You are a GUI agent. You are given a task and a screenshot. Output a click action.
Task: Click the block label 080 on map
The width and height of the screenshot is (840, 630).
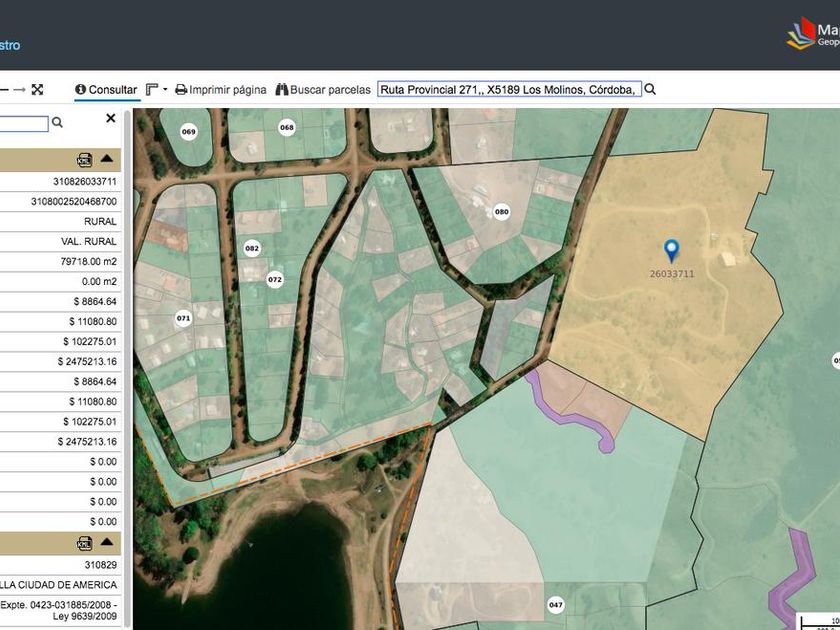[x=501, y=212]
